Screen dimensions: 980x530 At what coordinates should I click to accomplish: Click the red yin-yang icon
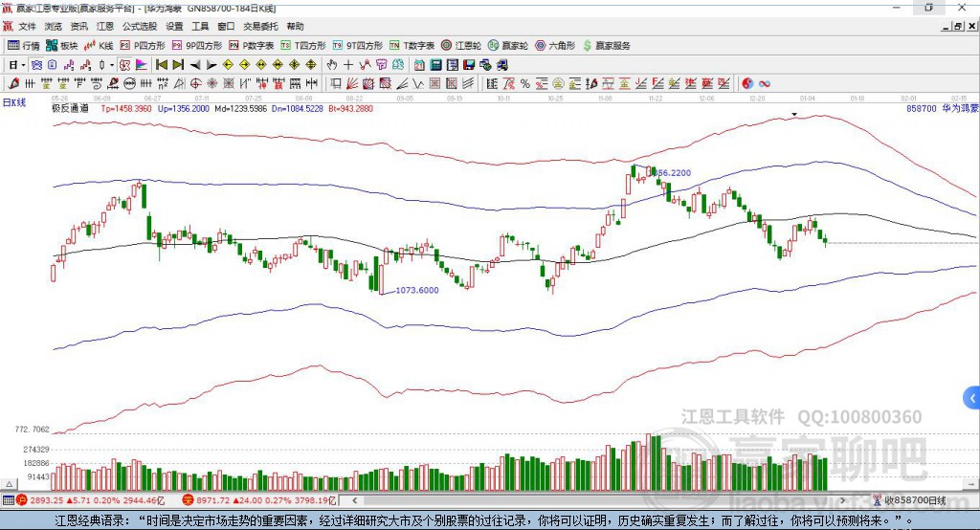pyautogui.click(x=747, y=83)
